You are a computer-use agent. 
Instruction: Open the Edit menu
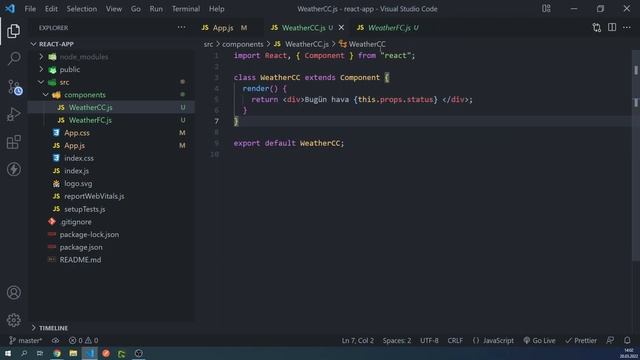(x=51, y=9)
